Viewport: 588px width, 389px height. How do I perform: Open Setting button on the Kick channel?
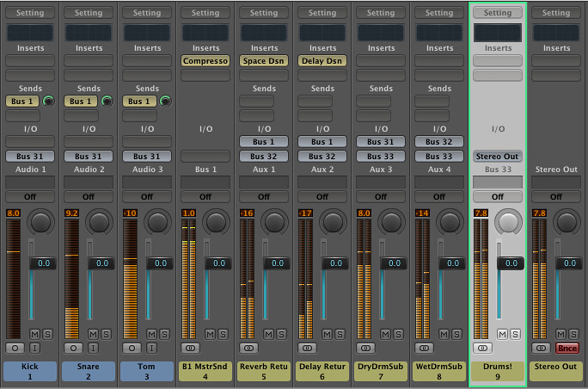point(30,13)
